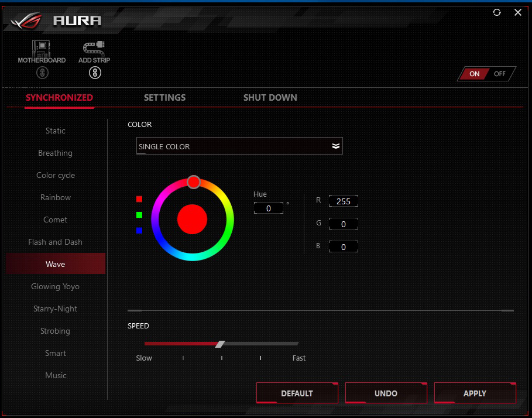This screenshot has height=418, width=532.
Task: Click the ROG logo
Action: click(26, 20)
